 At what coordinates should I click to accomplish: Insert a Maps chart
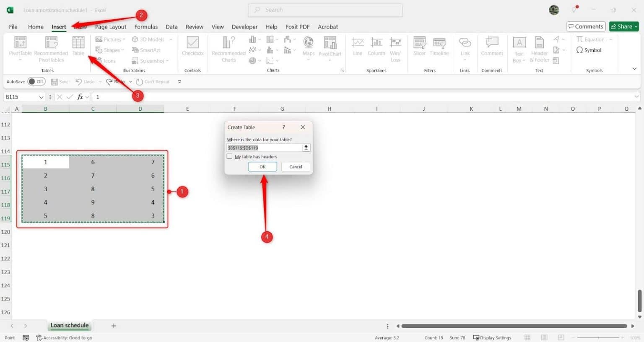tap(308, 47)
